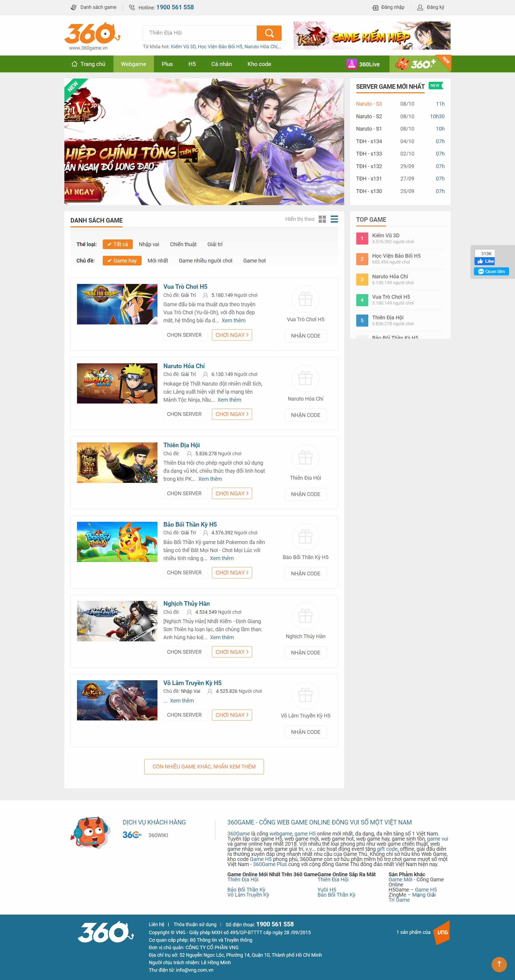Click the search magnifier icon

tap(269, 33)
